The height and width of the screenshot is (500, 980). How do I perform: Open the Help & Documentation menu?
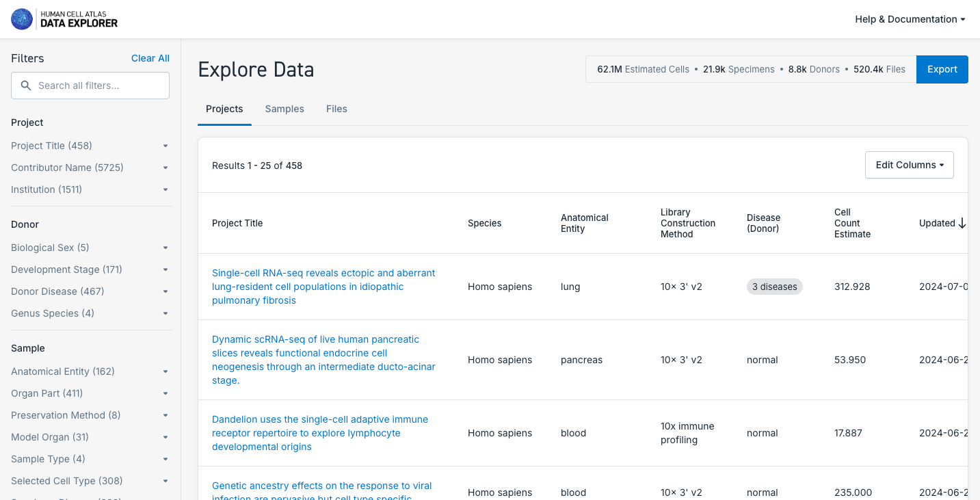tap(910, 19)
